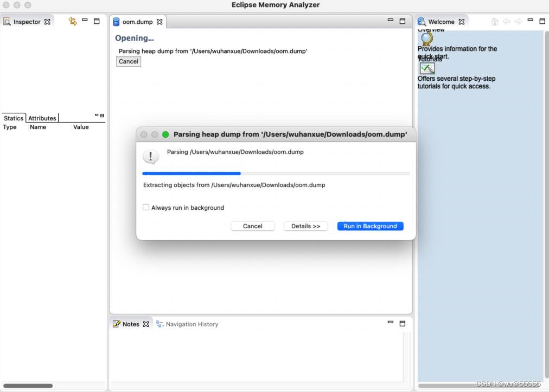Click the parsing progress bar
Viewport: 549px width, 392px height.
point(276,173)
